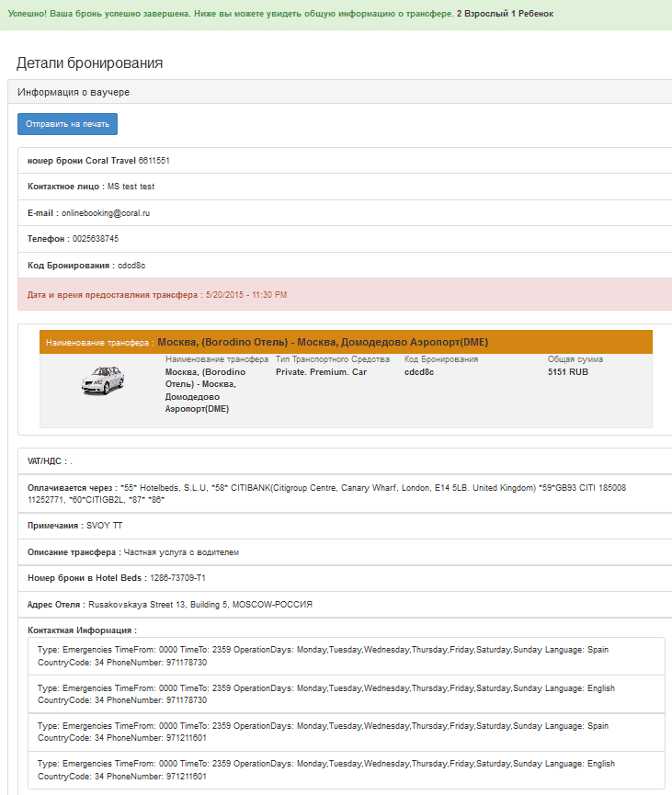
Task: Click the 'Отправить на печать' print button
Action: pyautogui.click(x=67, y=124)
